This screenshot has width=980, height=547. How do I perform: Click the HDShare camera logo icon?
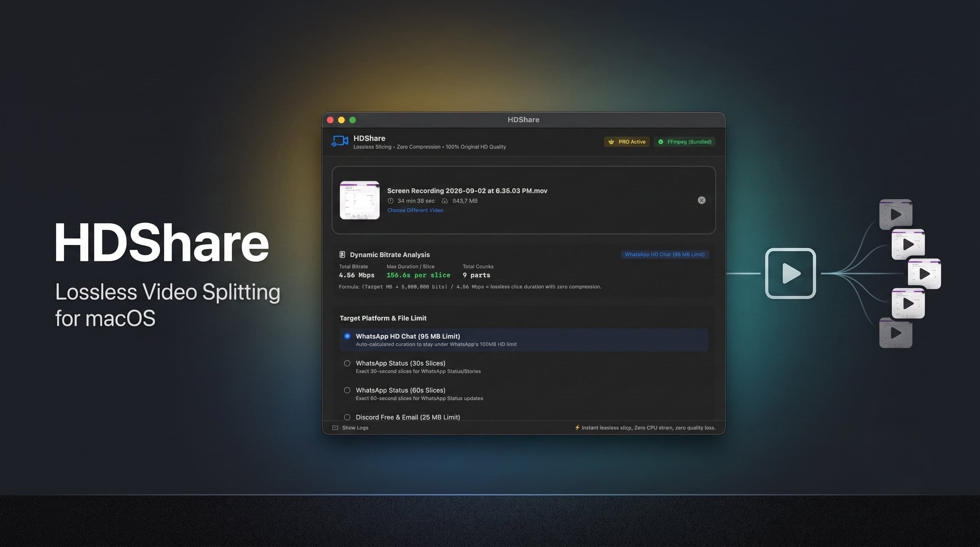pos(340,141)
